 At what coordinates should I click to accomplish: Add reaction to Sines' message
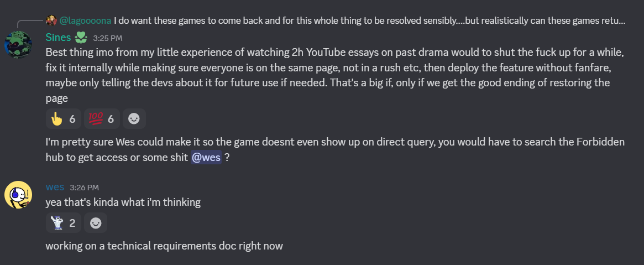tap(134, 119)
